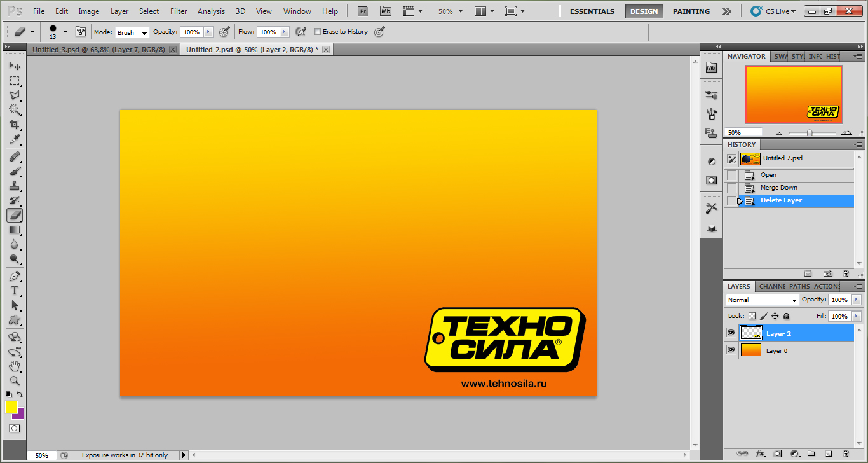Open the Analysis menu
Viewport: 868px width, 463px height.
[x=211, y=11]
